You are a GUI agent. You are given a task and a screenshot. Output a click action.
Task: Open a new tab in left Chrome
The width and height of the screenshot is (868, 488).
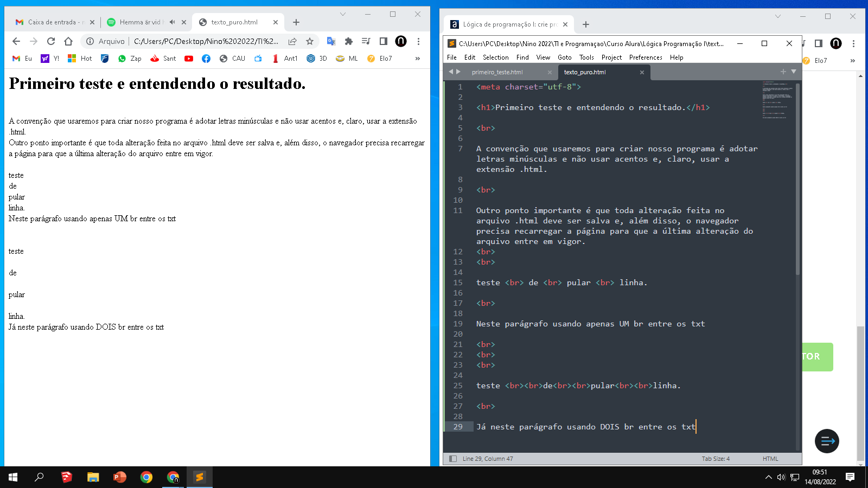[296, 22]
